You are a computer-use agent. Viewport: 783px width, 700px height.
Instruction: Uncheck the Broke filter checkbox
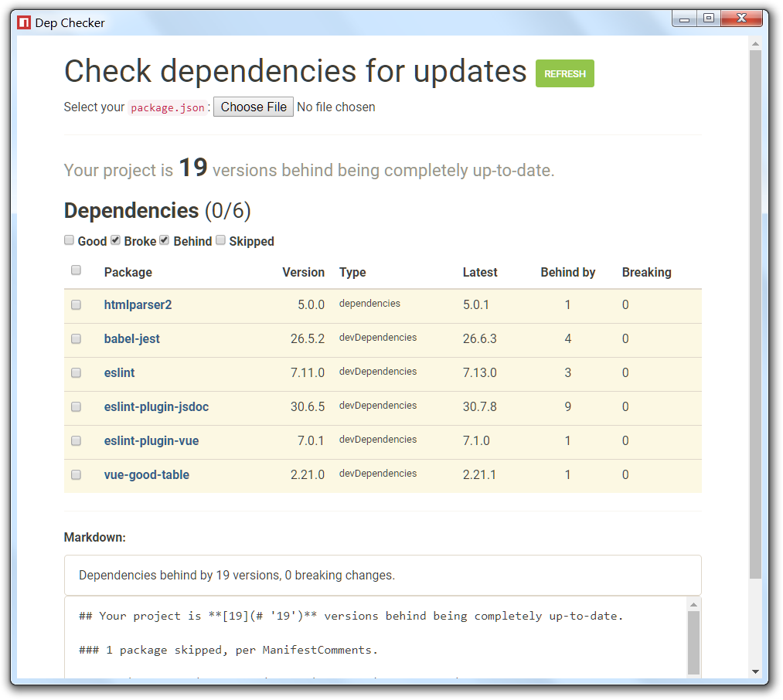pyautogui.click(x=115, y=240)
